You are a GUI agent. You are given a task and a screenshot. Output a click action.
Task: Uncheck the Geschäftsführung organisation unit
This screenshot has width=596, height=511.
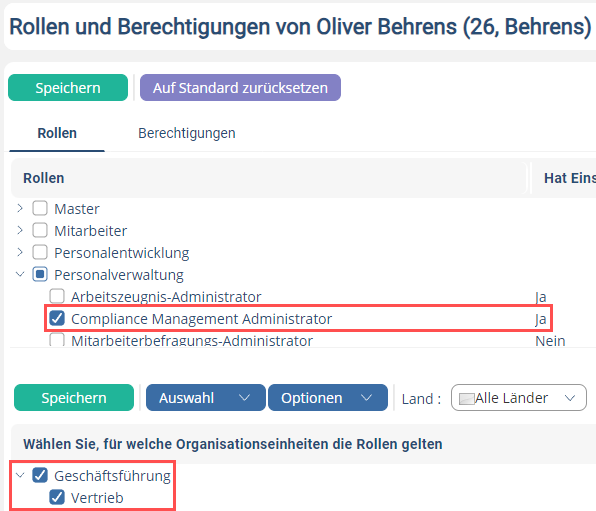pos(40,475)
